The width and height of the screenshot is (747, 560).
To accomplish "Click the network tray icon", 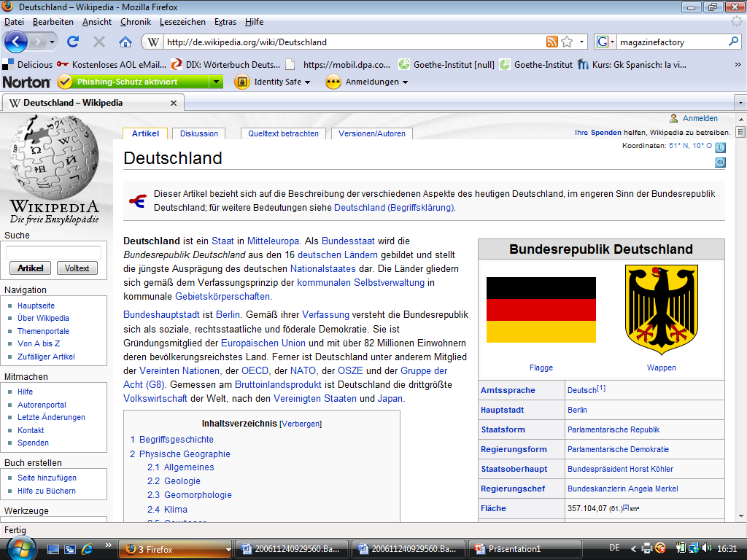I will tap(694, 548).
